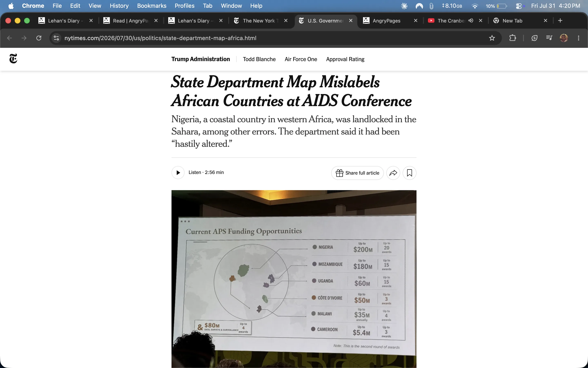Click the paperclip menu bar icon
Viewport: 588px width, 368px height.
[x=431, y=6]
